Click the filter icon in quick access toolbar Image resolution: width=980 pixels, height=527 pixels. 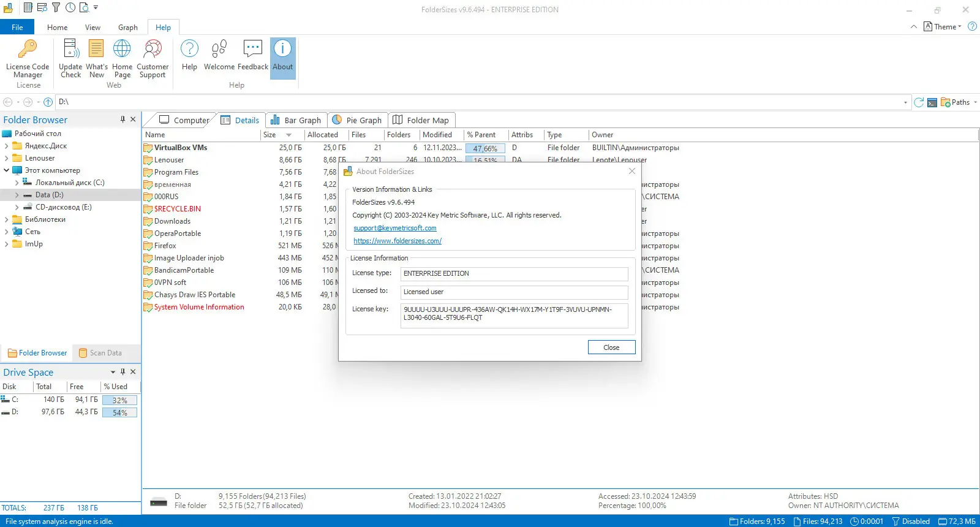tap(56, 8)
